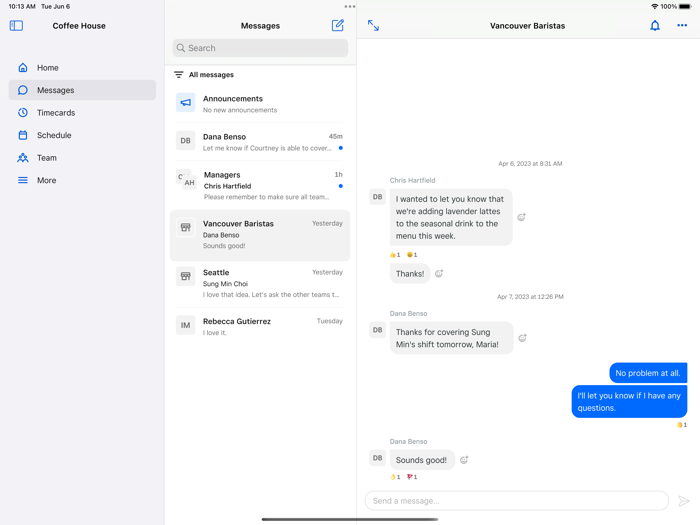Click the Announcements megaphone icon
The width and height of the screenshot is (700, 525).
tap(185, 103)
